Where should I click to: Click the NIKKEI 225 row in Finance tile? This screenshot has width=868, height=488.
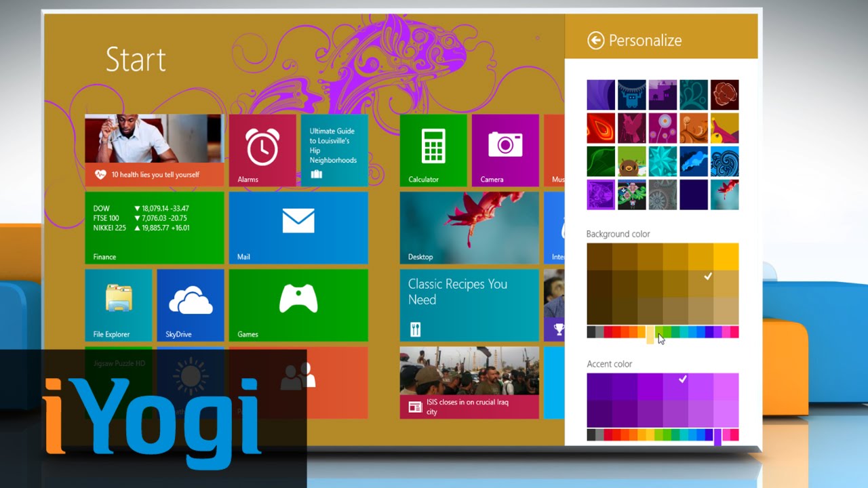(x=141, y=228)
